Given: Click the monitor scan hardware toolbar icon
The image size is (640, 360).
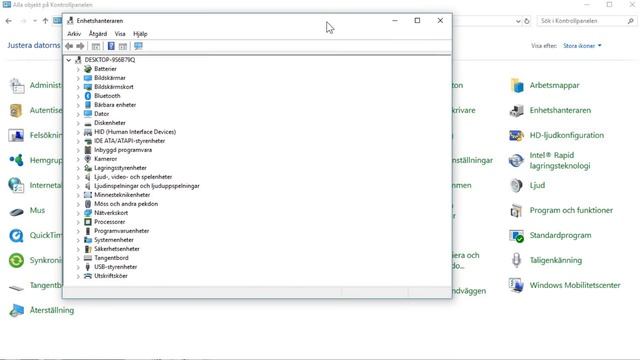Looking at the screenshot, I should [x=138, y=46].
